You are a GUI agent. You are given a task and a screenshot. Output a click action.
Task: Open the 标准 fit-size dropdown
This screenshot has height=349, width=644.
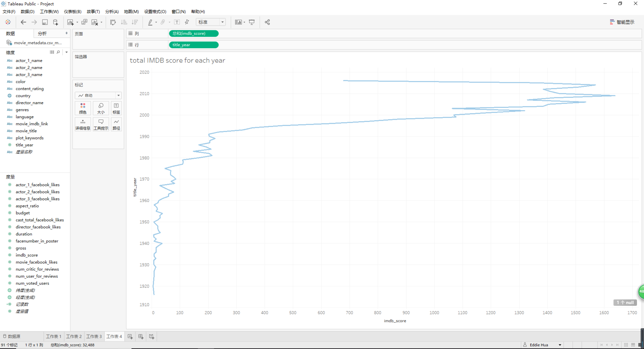(x=222, y=22)
